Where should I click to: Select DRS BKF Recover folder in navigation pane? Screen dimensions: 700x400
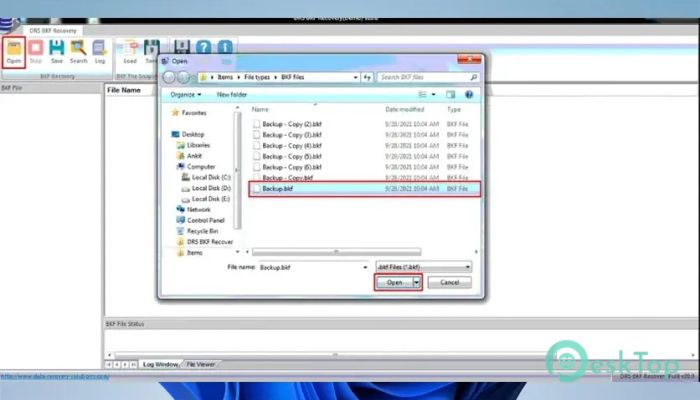click(205, 242)
